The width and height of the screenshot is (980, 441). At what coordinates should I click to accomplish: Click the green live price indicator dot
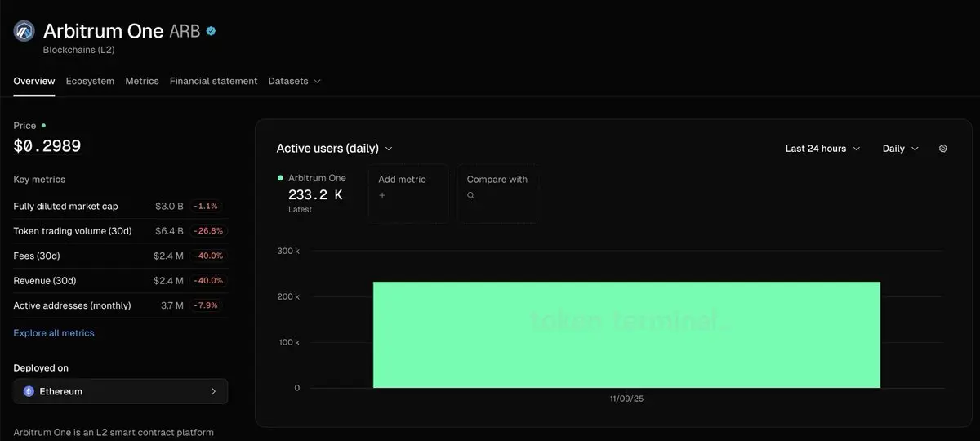43,126
